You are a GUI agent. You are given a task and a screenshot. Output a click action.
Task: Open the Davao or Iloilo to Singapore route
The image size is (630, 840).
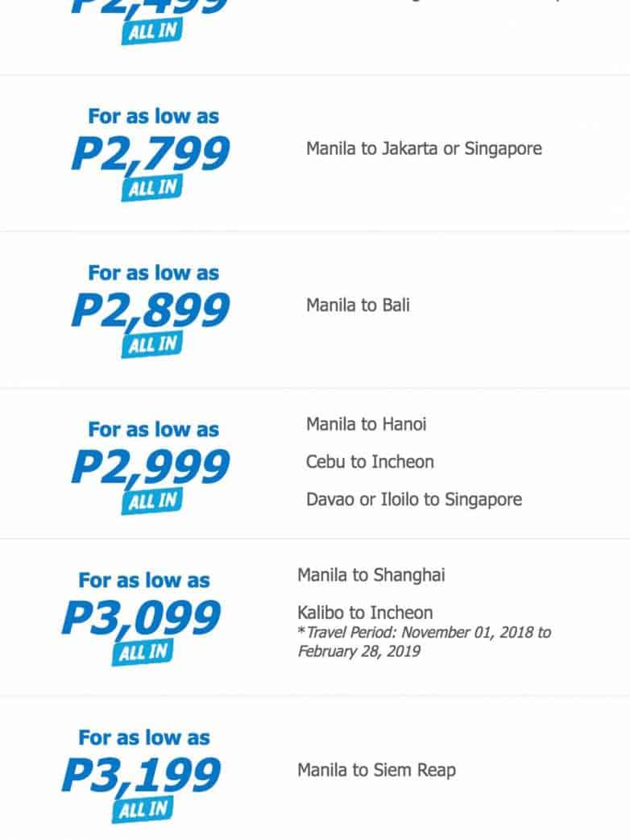click(x=413, y=500)
